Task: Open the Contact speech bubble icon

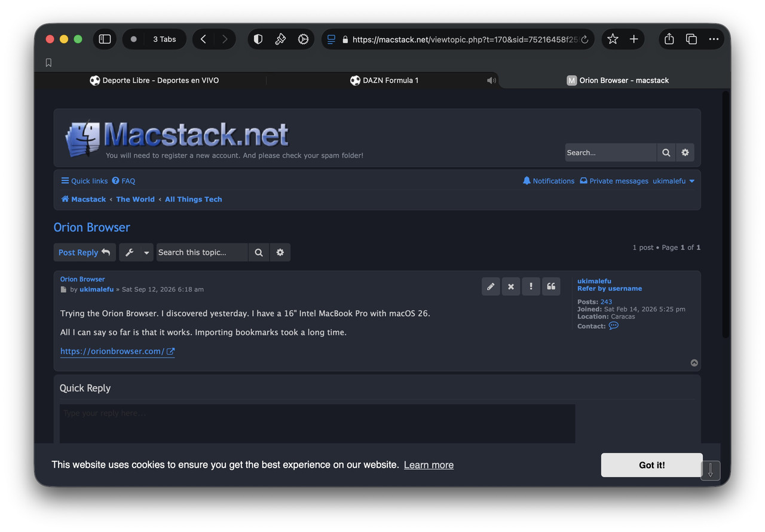Action: (x=613, y=326)
